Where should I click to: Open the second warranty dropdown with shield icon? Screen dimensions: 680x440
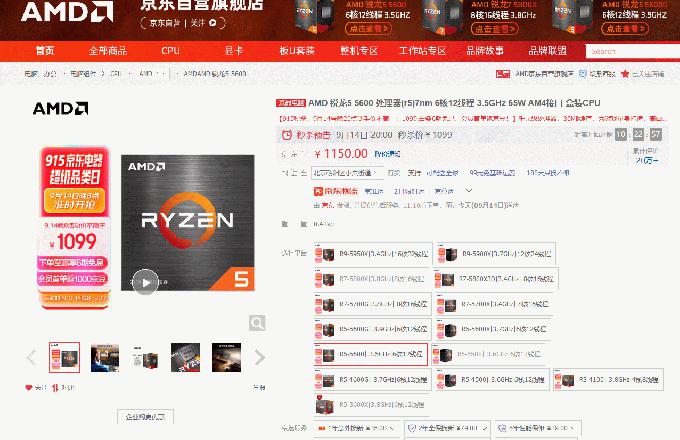coord(447,428)
